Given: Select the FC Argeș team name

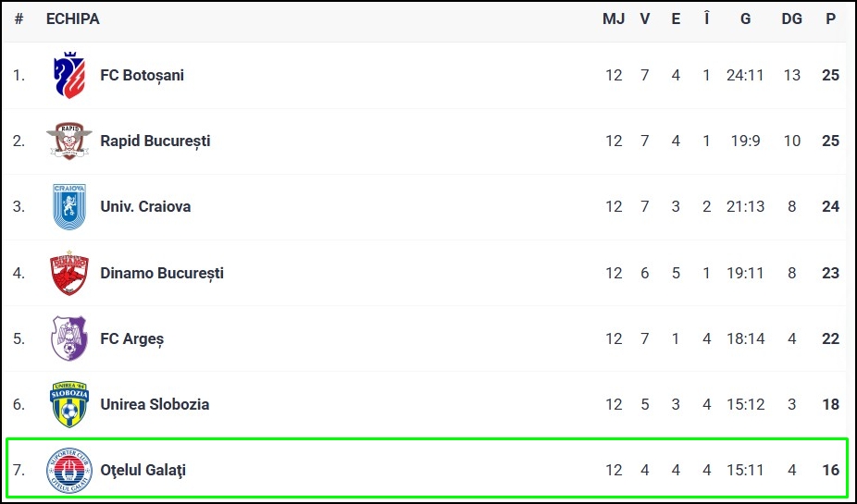Looking at the screenshot, I should pos(131,338).
